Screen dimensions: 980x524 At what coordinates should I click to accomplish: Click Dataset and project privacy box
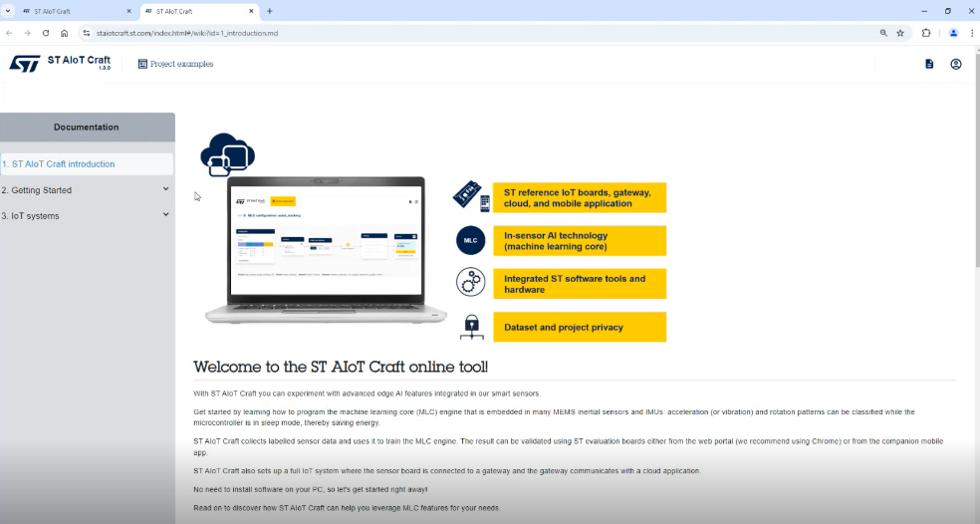580,327
